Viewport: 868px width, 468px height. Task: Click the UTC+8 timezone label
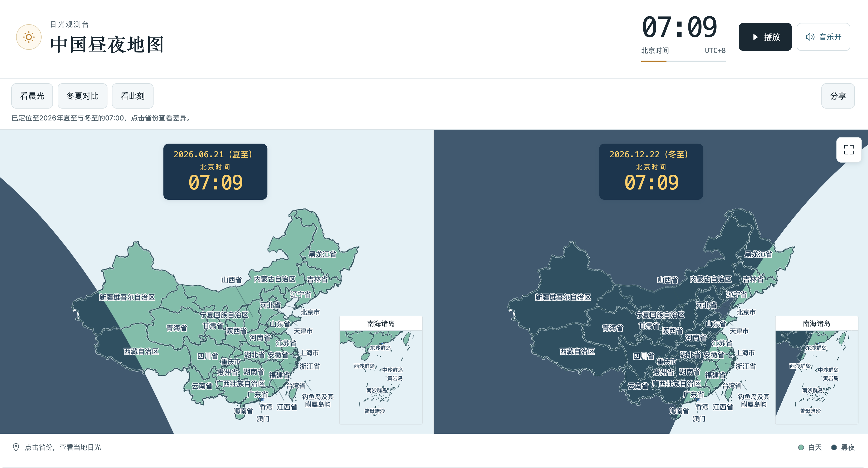[x=715, y=51]
